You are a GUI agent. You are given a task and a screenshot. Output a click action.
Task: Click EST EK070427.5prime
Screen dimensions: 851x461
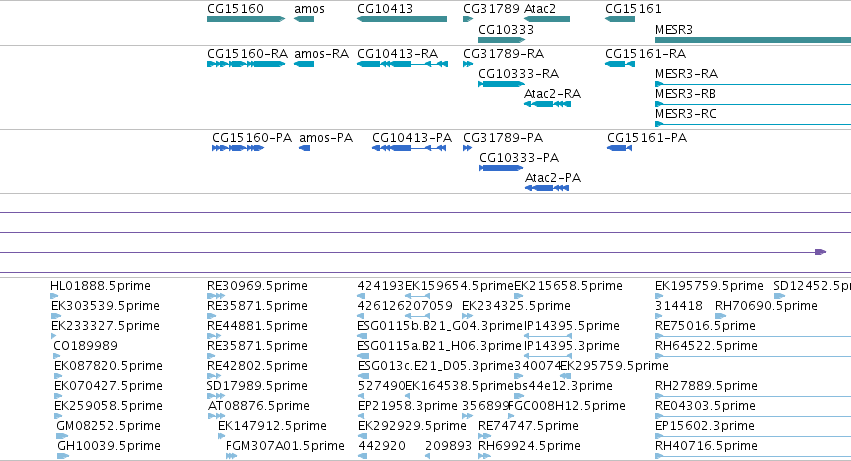(108, 387)
